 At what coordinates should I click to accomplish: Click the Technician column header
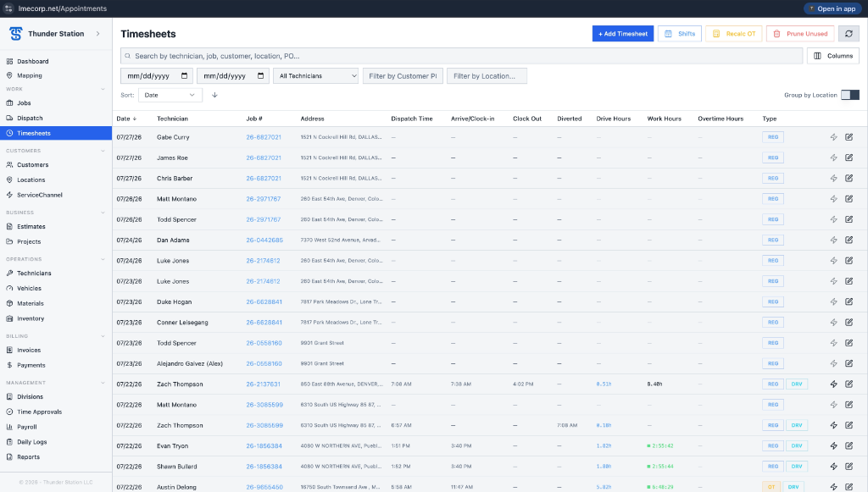[172, 119]
